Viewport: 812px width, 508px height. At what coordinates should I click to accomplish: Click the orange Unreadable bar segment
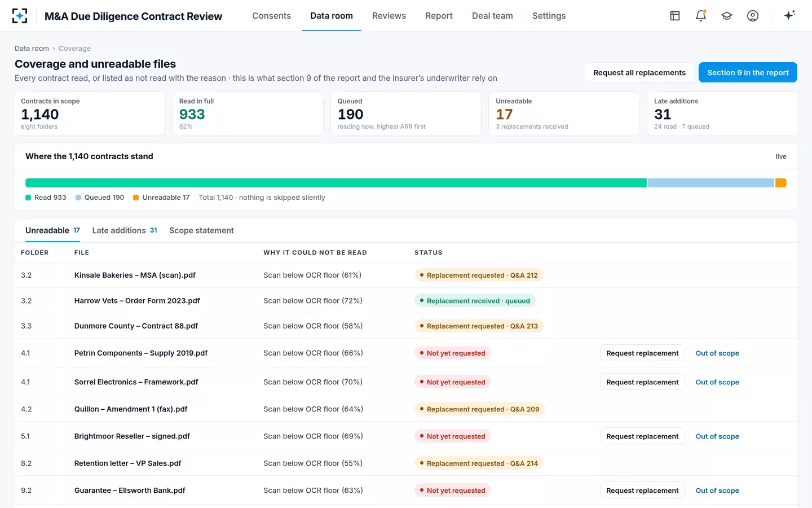pyautogui.click(x=781, y=183)
